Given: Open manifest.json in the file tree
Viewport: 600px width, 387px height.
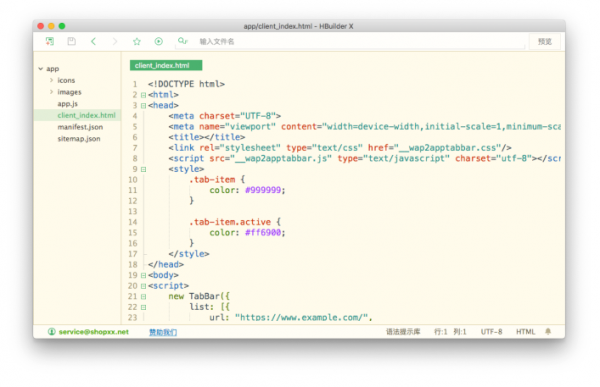Looking at the screenshot, I should (x=80, y=127).
